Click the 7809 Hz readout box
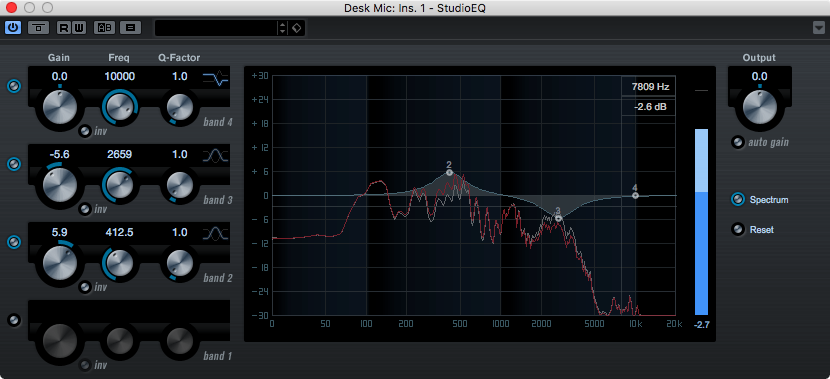The image size is (830, 379). (649, 86)
